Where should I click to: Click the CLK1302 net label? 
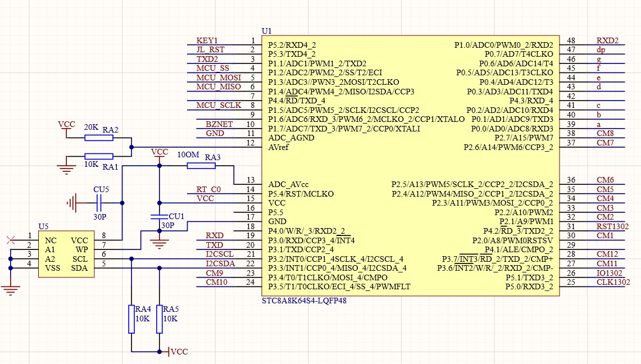coord(613,282)
